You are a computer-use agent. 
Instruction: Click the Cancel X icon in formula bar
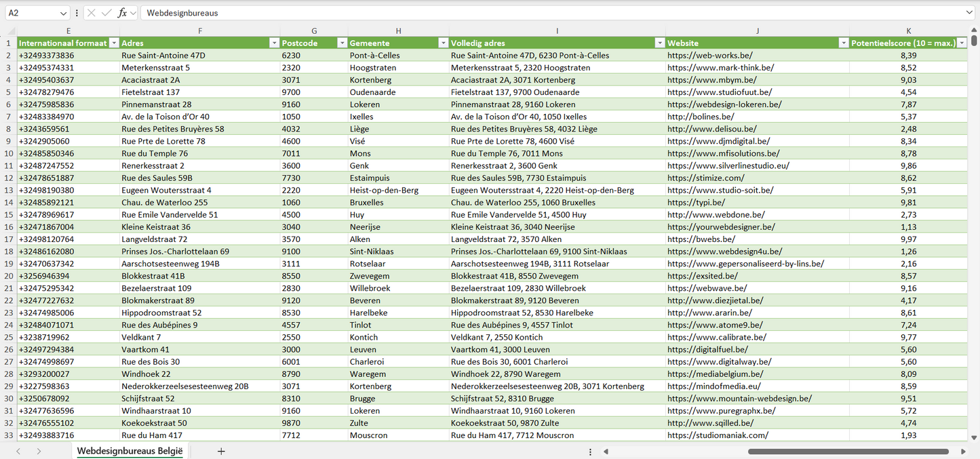tap(92, 13)
